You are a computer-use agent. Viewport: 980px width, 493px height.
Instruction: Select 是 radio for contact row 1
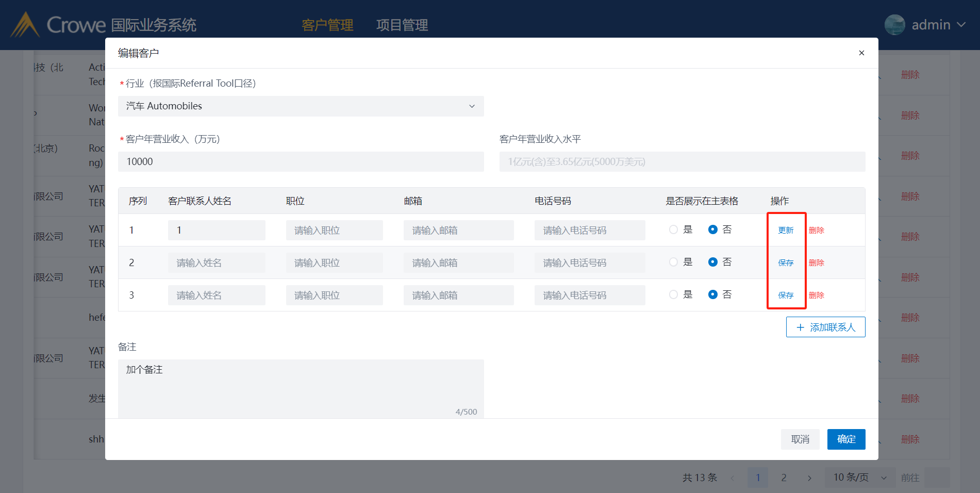click(x=673, y=229)
